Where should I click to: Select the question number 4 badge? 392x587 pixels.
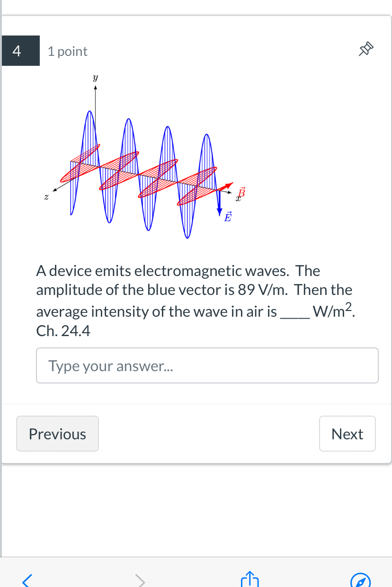point(16,50)
